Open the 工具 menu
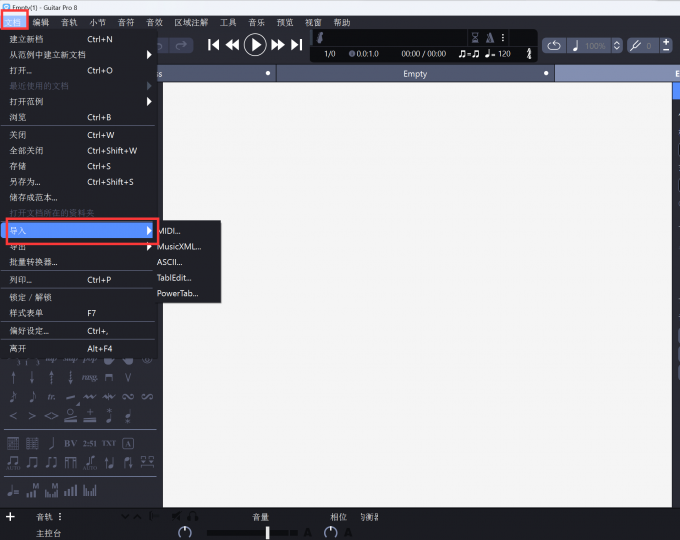Screen dimensions: 680x540 228,22
